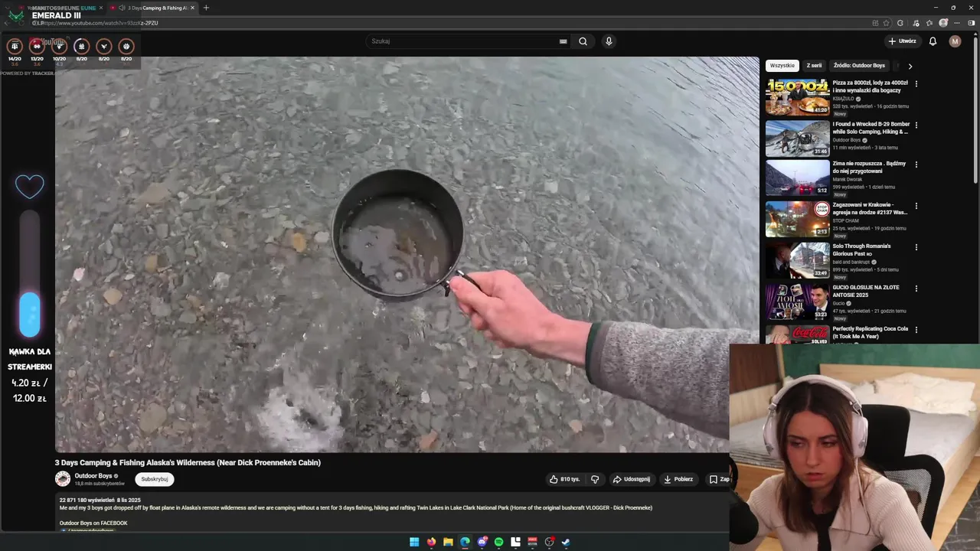
Task: Open options for Zima nie rozpuszcza video
Action: (916, 164)
